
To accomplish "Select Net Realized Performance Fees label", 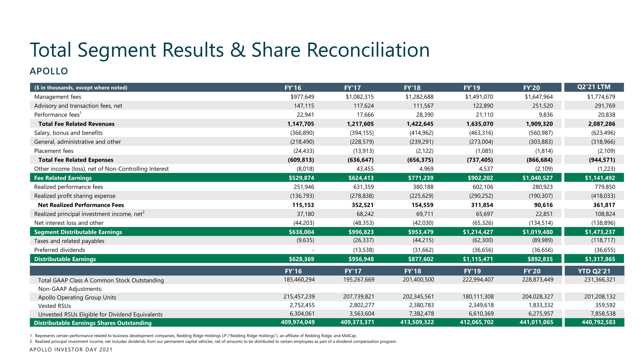I will (81, 205).
